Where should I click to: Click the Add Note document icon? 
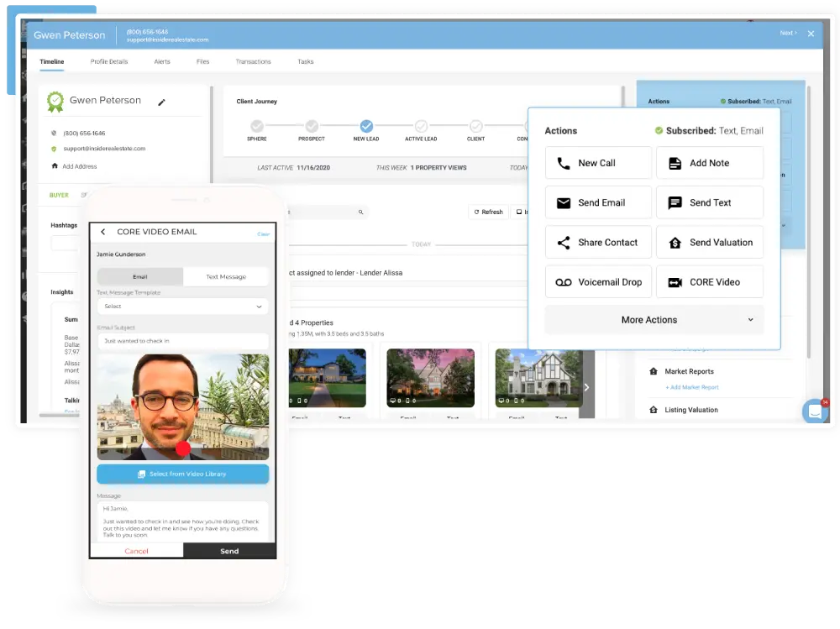click(x=675, y=163)
